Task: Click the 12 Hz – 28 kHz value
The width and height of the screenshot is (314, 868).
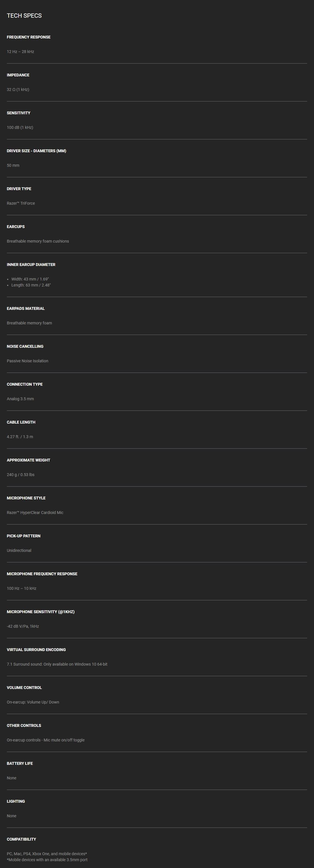Action: click(21, 52)
